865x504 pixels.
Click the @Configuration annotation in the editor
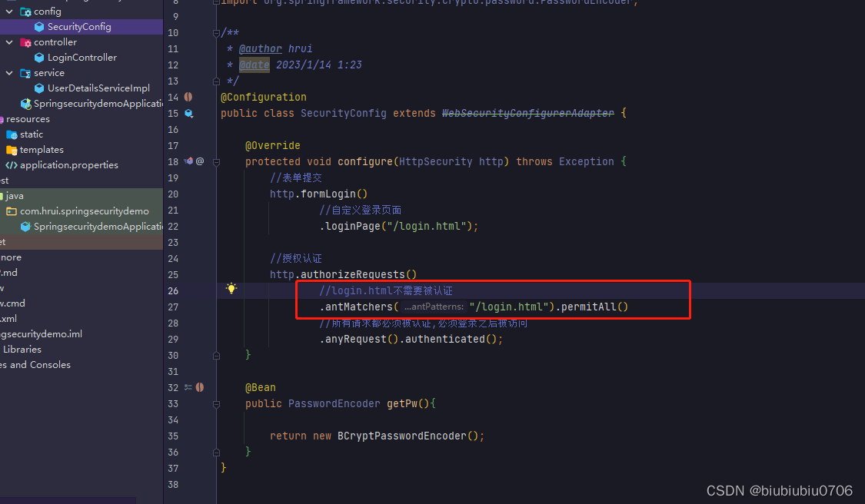tap(263, 97)
